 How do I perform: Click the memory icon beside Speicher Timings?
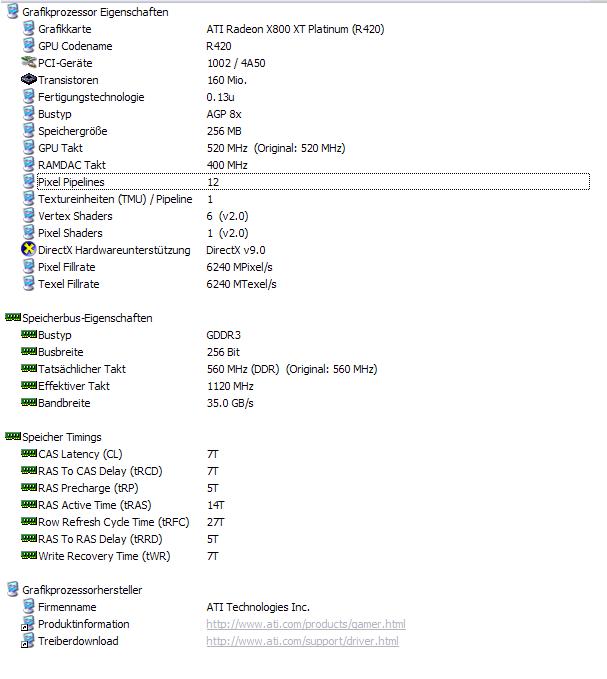click(x=13, y=436)
